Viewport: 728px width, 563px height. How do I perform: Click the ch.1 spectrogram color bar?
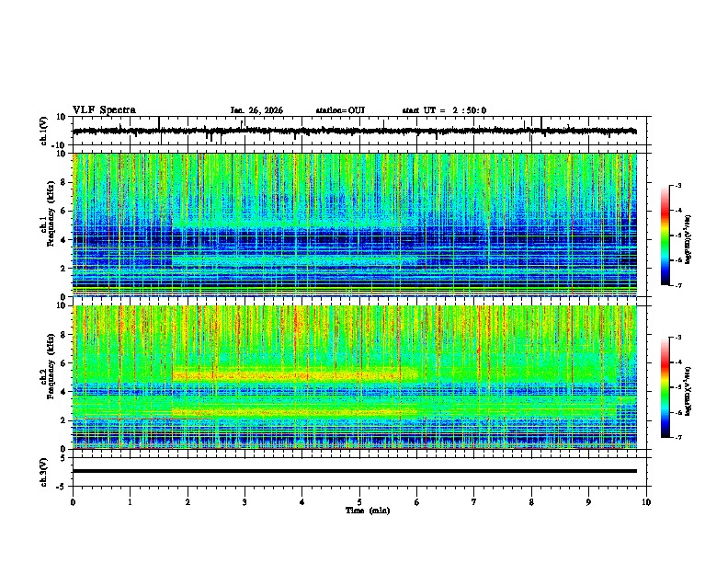[665, 236]
